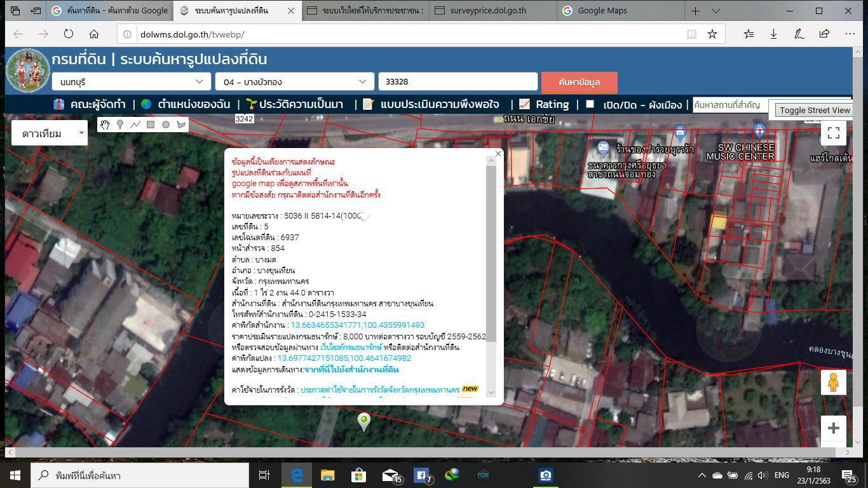Screen dimensions: 868x488
Task: Open ประกาศค่าใช้จ่ายในการรังวัด link
Action: tap(380, 390)
